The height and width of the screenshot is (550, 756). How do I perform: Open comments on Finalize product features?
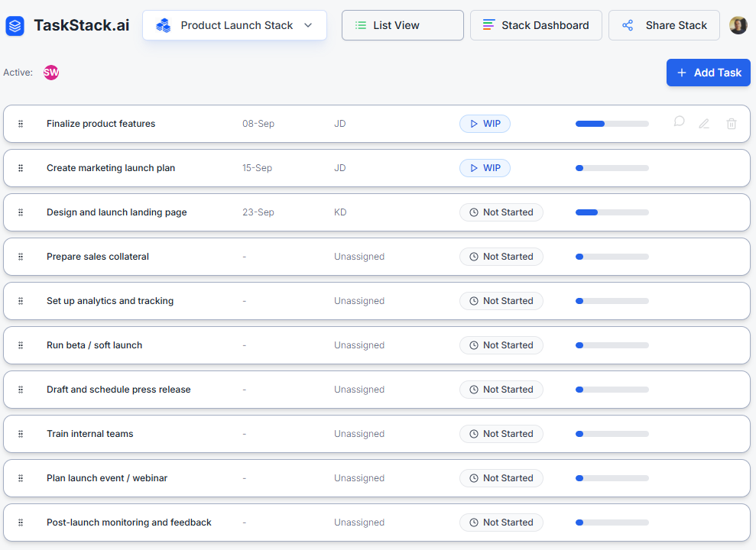coord(679,121)
